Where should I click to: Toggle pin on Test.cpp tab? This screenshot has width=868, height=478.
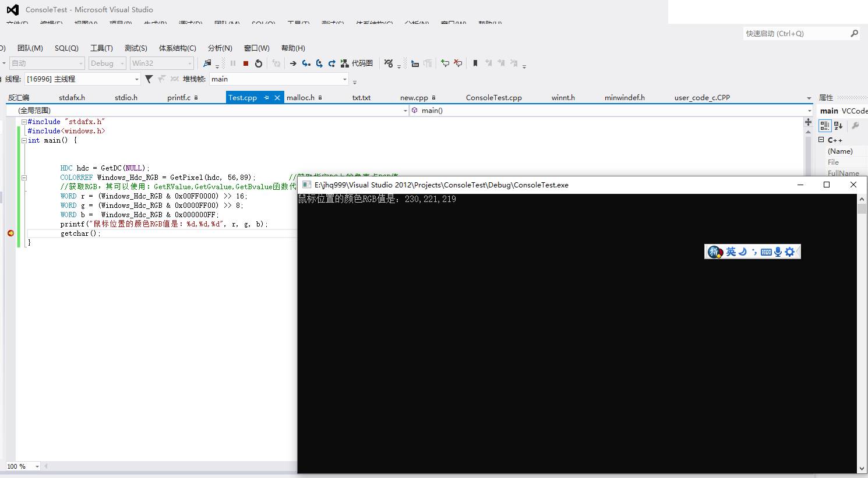click(266, 98)
